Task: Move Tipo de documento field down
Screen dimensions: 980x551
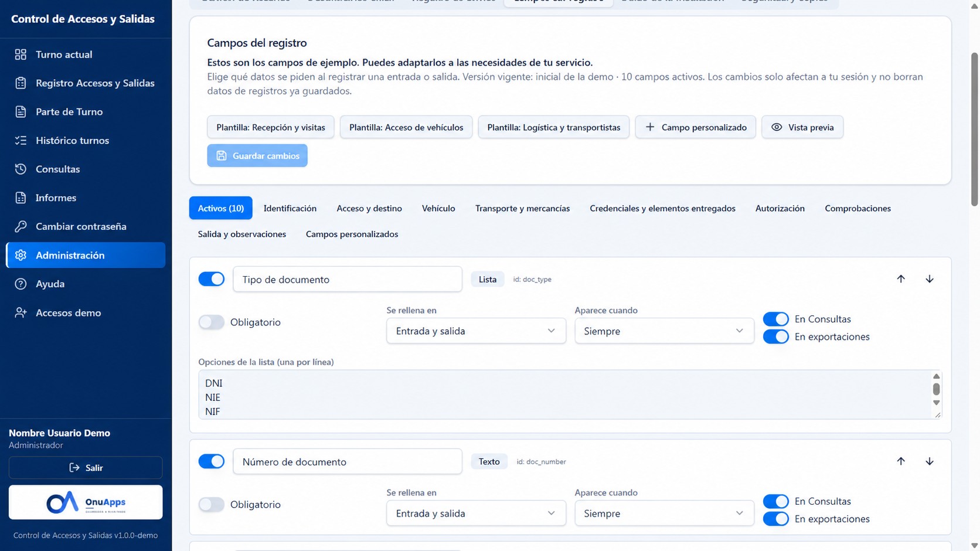Action: 930,279
